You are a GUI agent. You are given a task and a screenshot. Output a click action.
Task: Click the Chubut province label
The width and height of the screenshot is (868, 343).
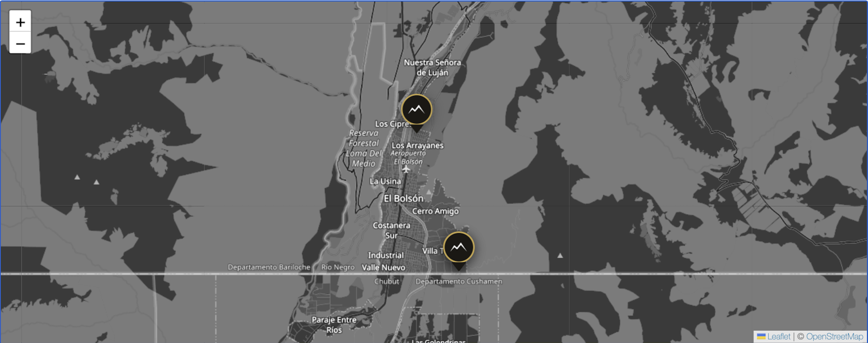coord(387,281)
